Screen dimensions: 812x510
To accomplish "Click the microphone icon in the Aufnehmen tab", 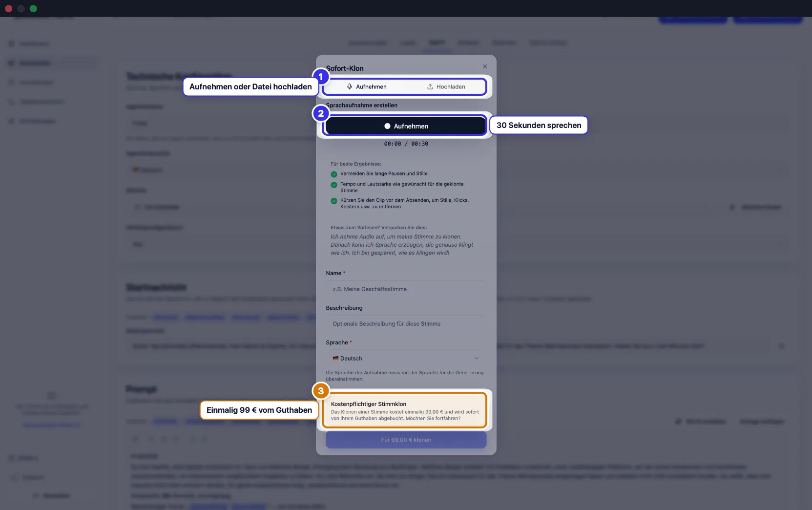I will [350, 86].
